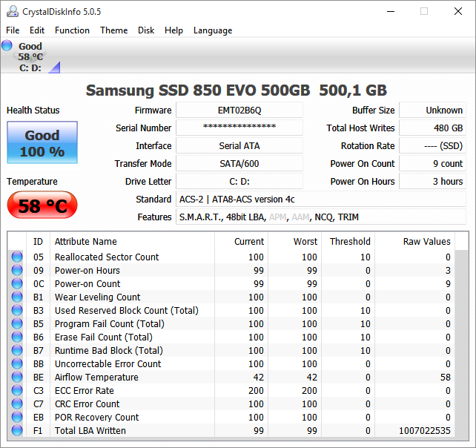The width and height of the screenshot is (476, 448).
Task: Click status orb for Used Reserved Block Count
Action: coord(17,311)
